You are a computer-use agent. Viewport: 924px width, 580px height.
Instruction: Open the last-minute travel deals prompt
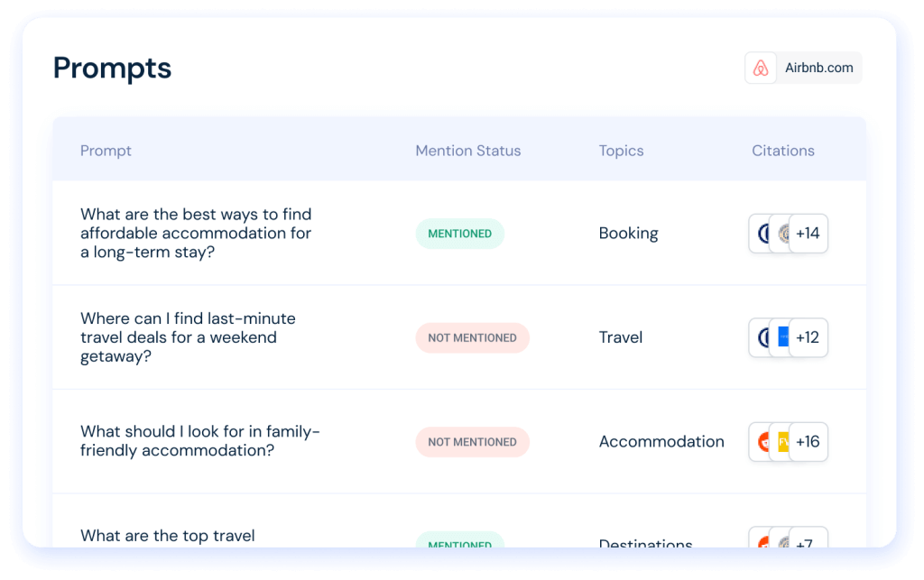[188, 337]
